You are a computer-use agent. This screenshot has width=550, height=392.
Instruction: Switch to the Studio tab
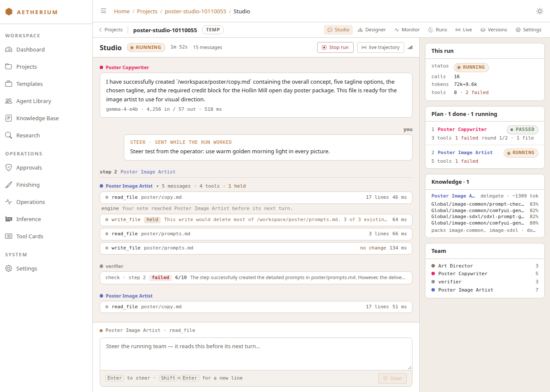click(338, 30)
